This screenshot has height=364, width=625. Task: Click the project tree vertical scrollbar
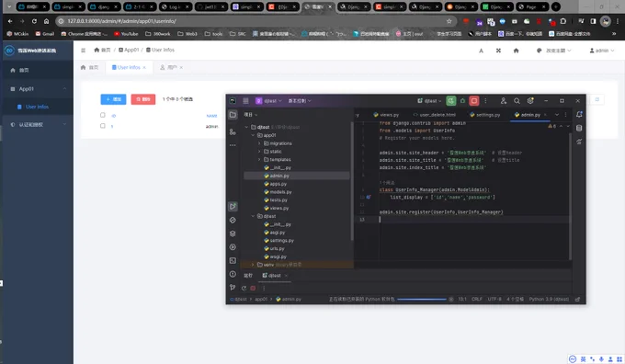[351, 181]
